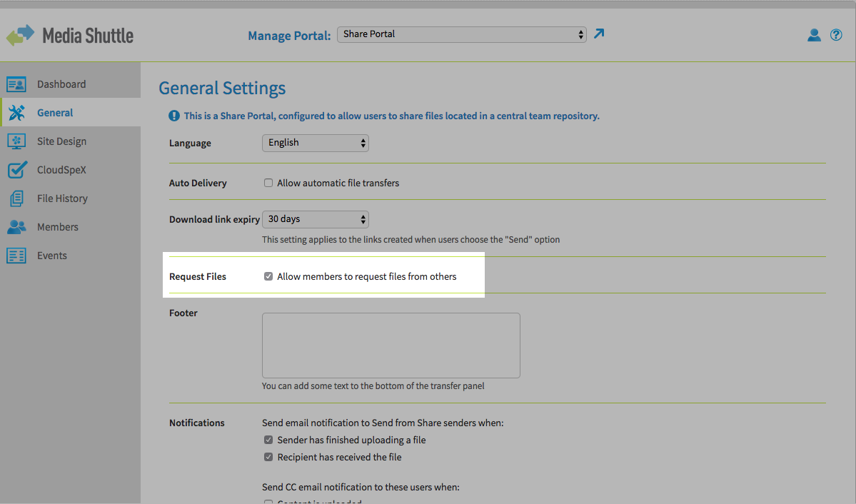Viewport: 856px width, 504px height.
Task: Click the Language field label
Action: [x=190, y=143]
